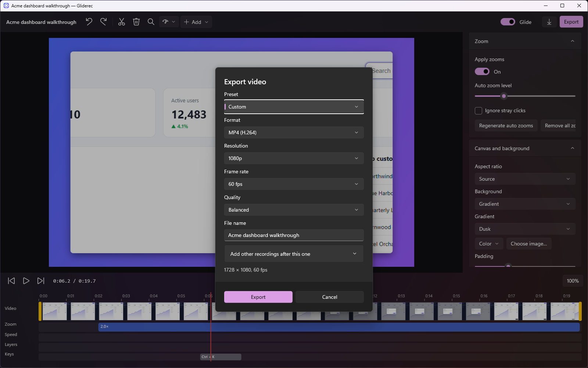Open the Color dropdown button
Screen dimensions: 588x368
pyautogui.click(x=489, y=244)
